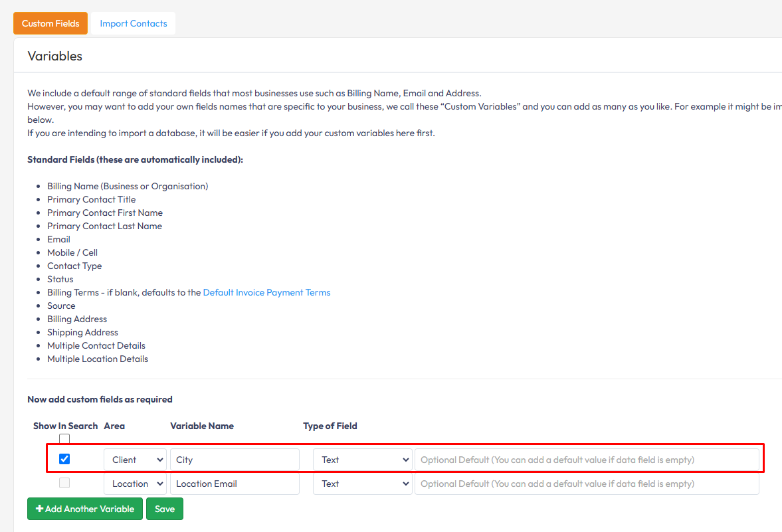
Task: Open the Client area dropdown
Action: [135, 460]
